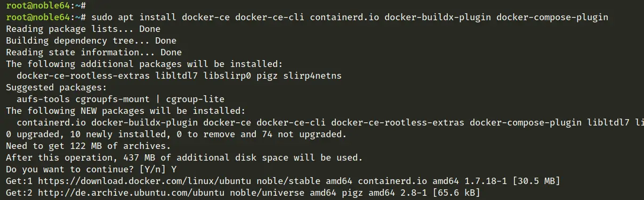Click 'aufs-tools' in suggested packages line

click(x=43, y=99)
